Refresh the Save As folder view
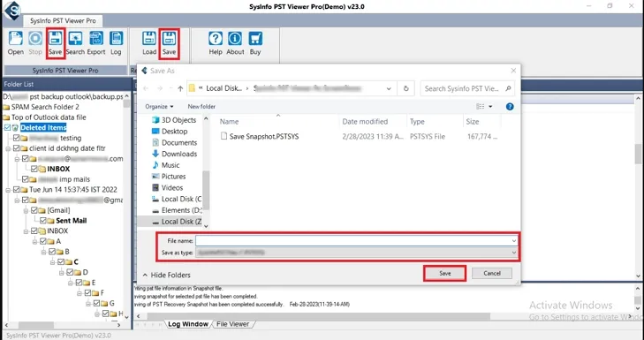The image size is (644, 340). [405, 88]
